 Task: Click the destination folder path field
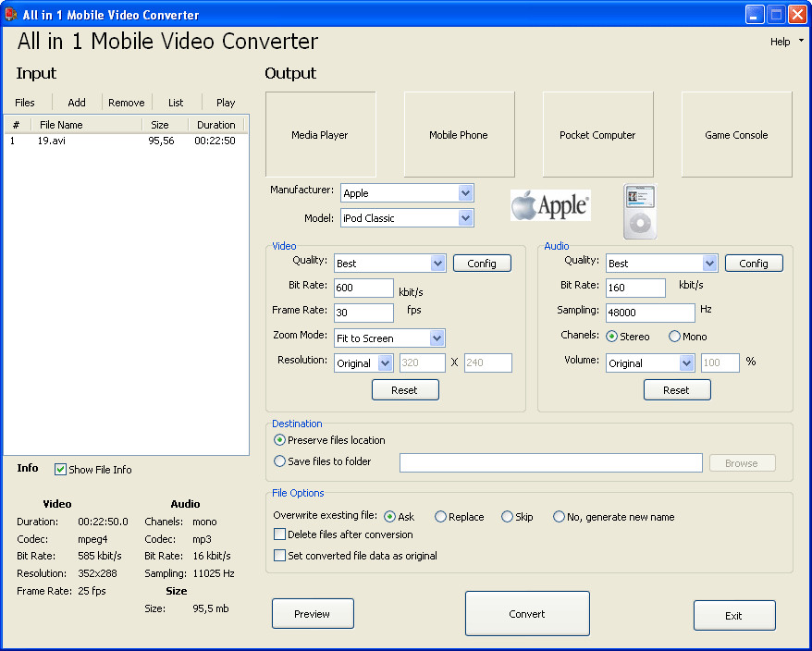pyautogui.click(x=551, y=463)
